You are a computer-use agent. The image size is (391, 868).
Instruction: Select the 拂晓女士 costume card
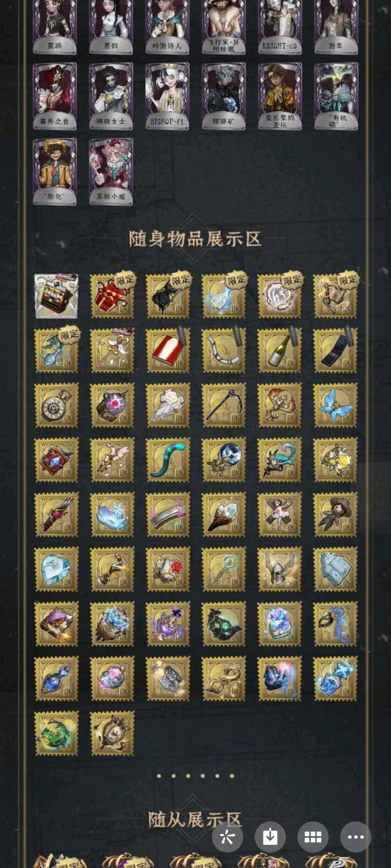(x=111, y=97)
